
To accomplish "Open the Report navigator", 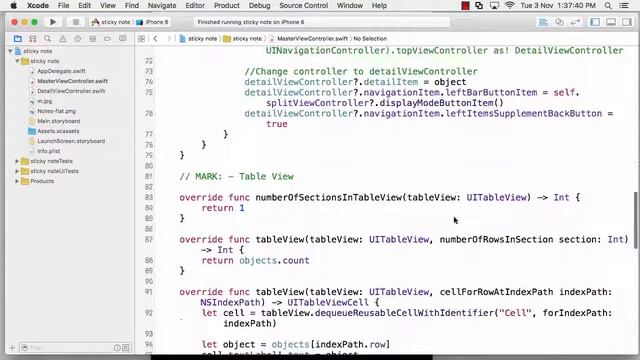I will (122, 39).
